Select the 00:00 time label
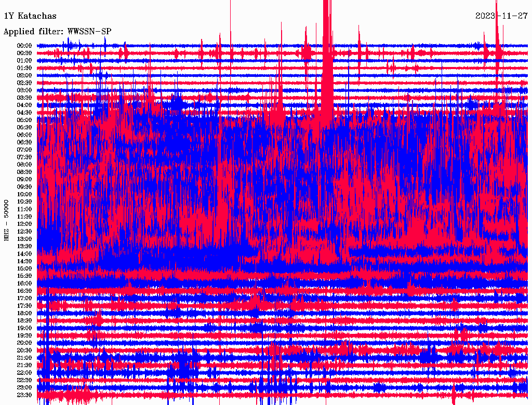Viewport: 532px width, 405px height. (24, 46)
